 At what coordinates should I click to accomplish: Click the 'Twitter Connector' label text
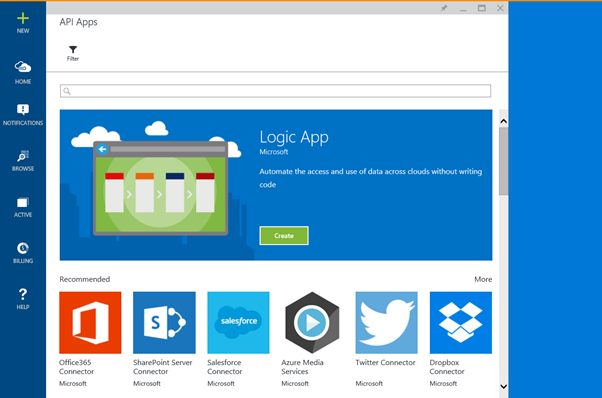[x=385, y=362]
